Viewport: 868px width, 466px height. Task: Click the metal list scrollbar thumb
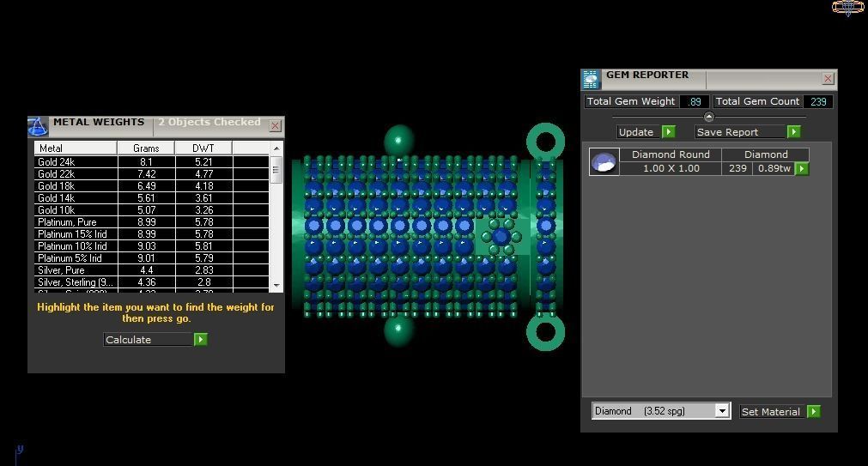[276, 169]
